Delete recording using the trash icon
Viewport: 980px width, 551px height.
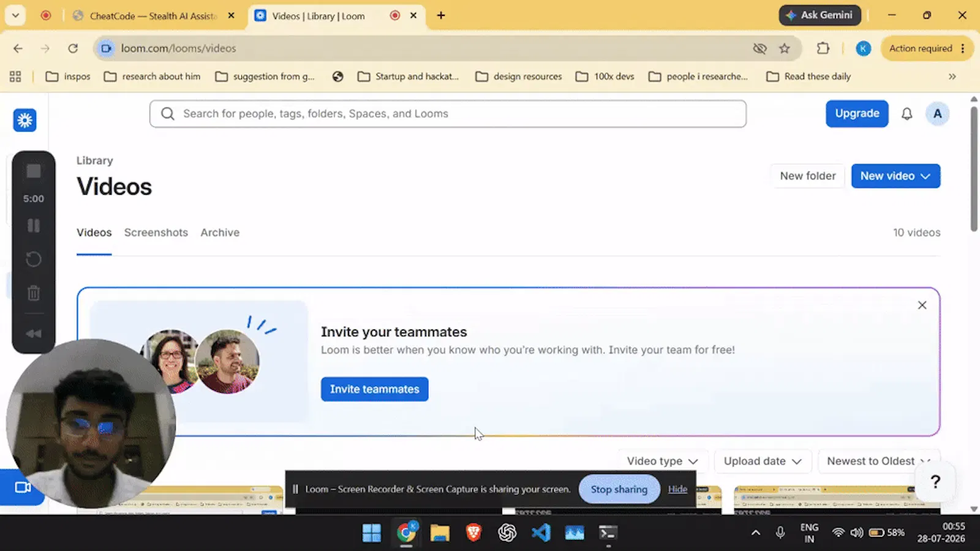pyautogui.click(x=34, y=293)
